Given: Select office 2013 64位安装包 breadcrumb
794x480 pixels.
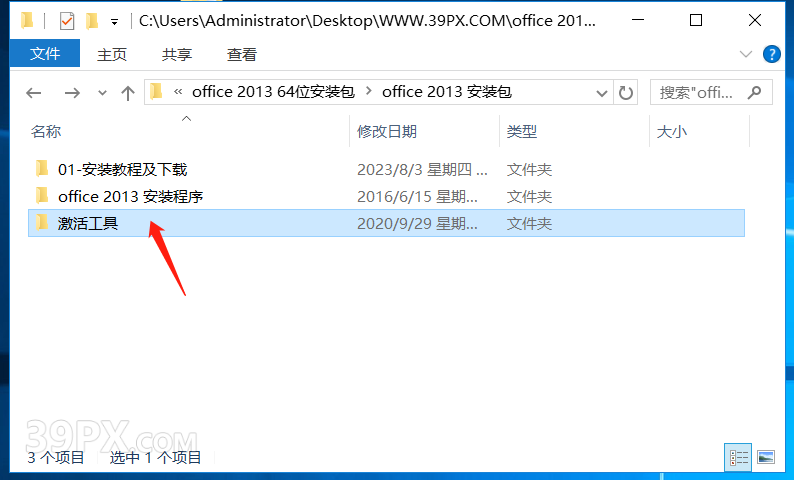Looking at the screenshot, I should click(273, 92).
